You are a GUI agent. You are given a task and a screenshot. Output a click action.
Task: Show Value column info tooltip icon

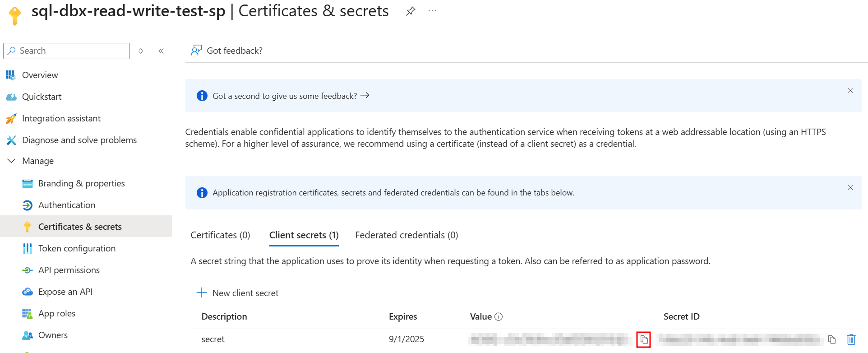point(499,317)
